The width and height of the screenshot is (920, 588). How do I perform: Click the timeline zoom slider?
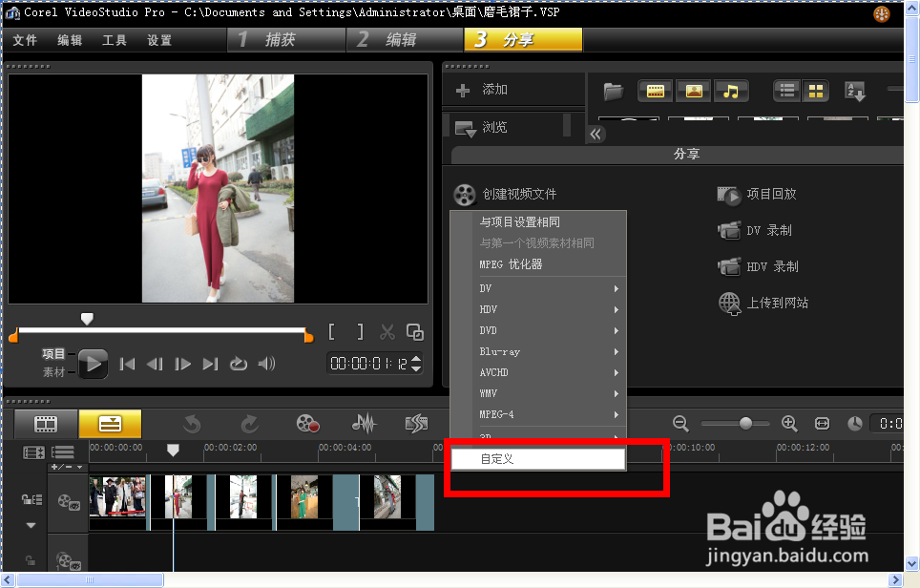(745, 423)
